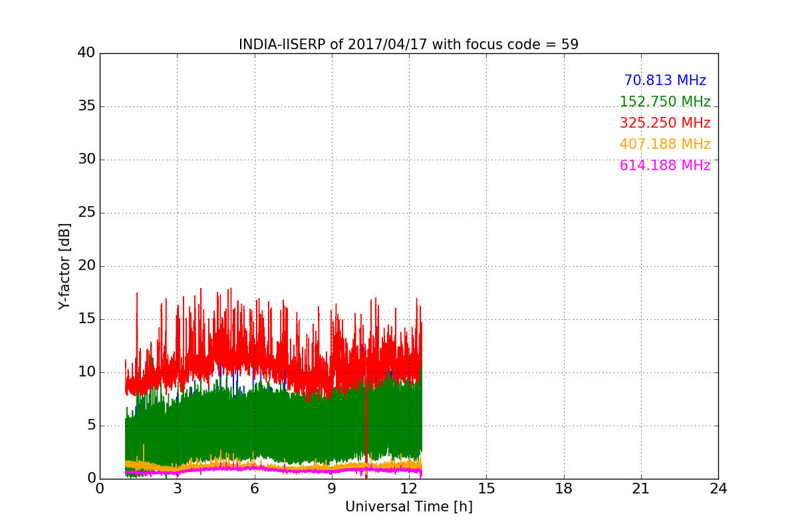The image size is (798, 532).
Task: Click y-axis tick label 5
Action: [90, 426]
